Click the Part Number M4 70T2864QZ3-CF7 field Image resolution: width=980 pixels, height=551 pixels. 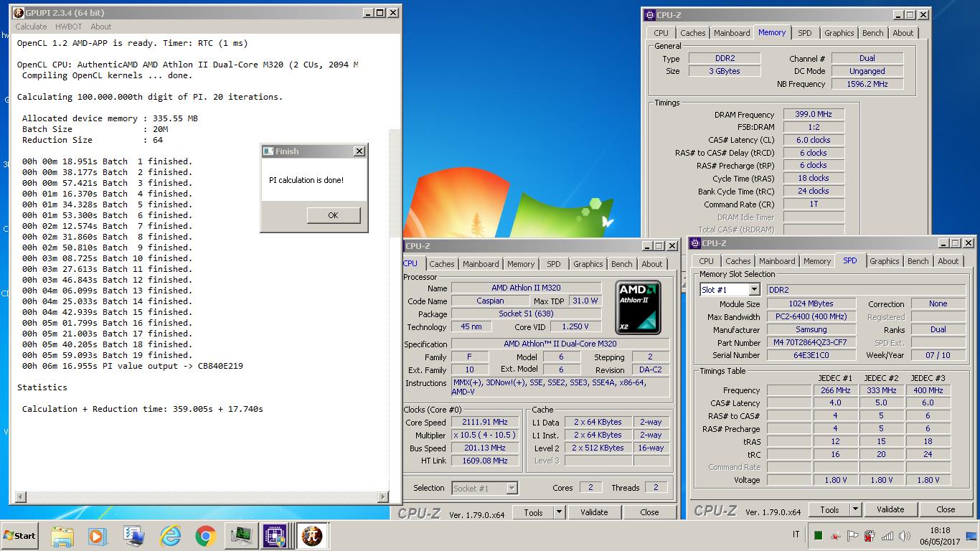coord(811,342)
